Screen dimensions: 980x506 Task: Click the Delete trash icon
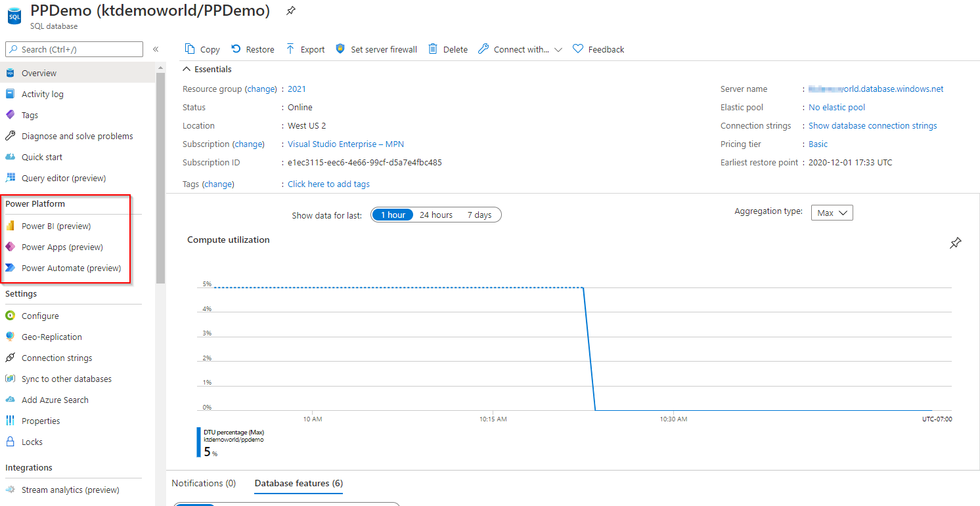point(433,49)
